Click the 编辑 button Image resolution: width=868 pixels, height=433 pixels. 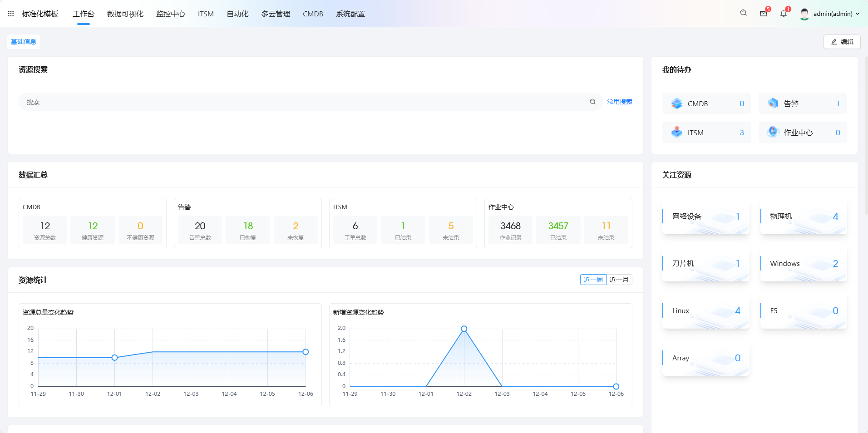[x=842, y=42]
